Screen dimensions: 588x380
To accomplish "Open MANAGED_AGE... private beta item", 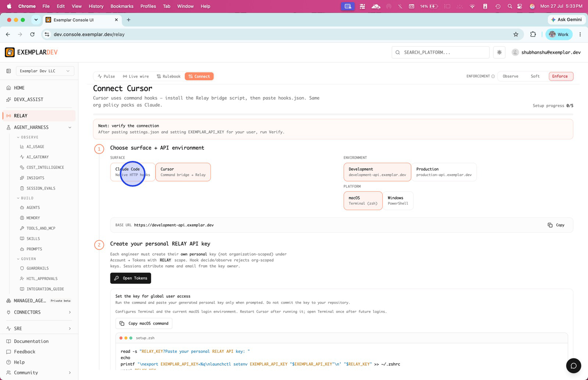I will click(39, 301).
